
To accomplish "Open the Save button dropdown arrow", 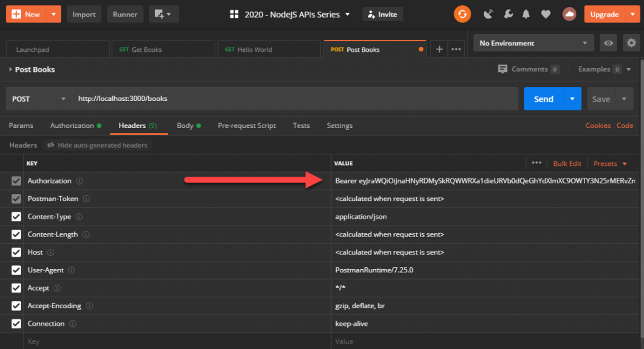I will (x=624, y=99).
